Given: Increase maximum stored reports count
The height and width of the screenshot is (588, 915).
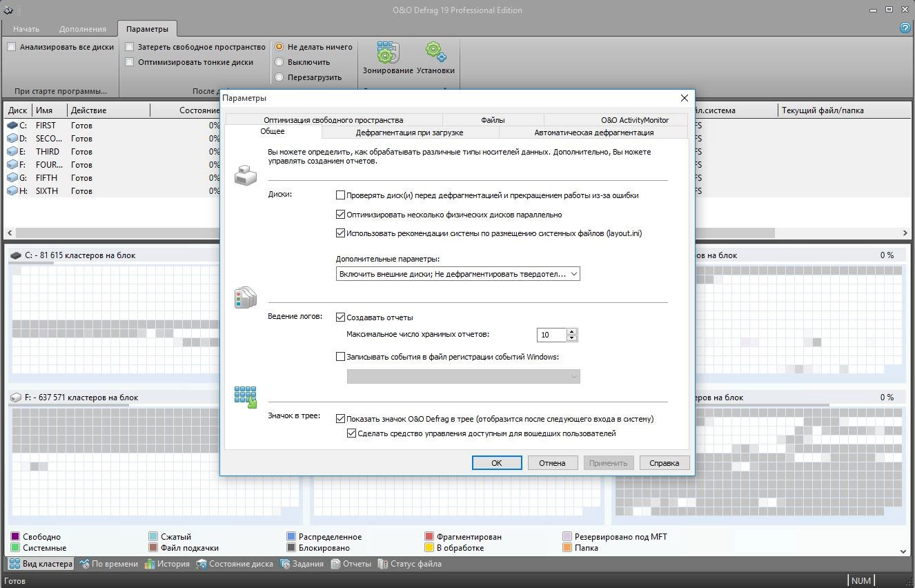Looking at the screenshot, I should coord(571,331).
